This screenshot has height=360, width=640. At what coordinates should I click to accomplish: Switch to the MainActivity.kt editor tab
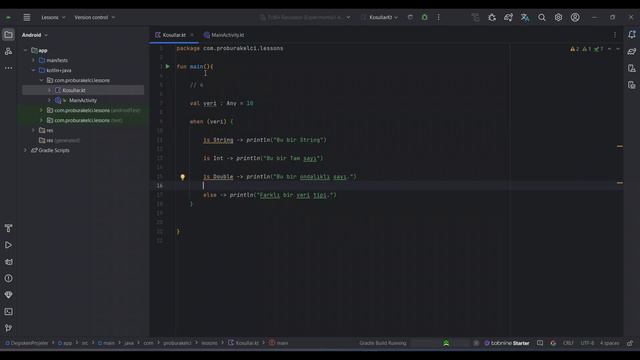pyautogui.click(x=224, y=35)
